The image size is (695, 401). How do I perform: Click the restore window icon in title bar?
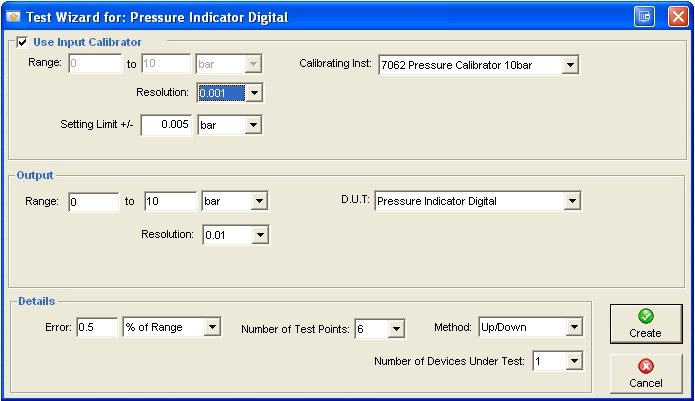[645, 17]
